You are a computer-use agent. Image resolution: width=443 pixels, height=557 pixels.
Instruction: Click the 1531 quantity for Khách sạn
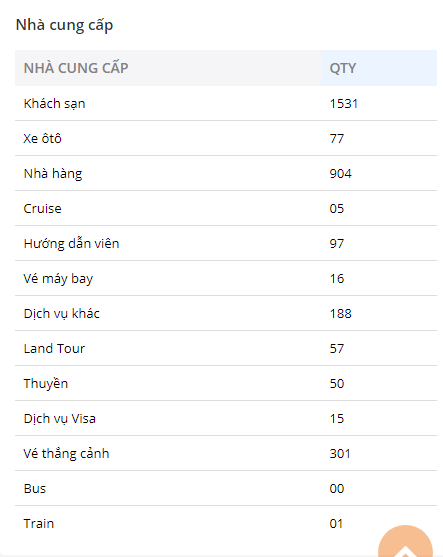(344, 103)
